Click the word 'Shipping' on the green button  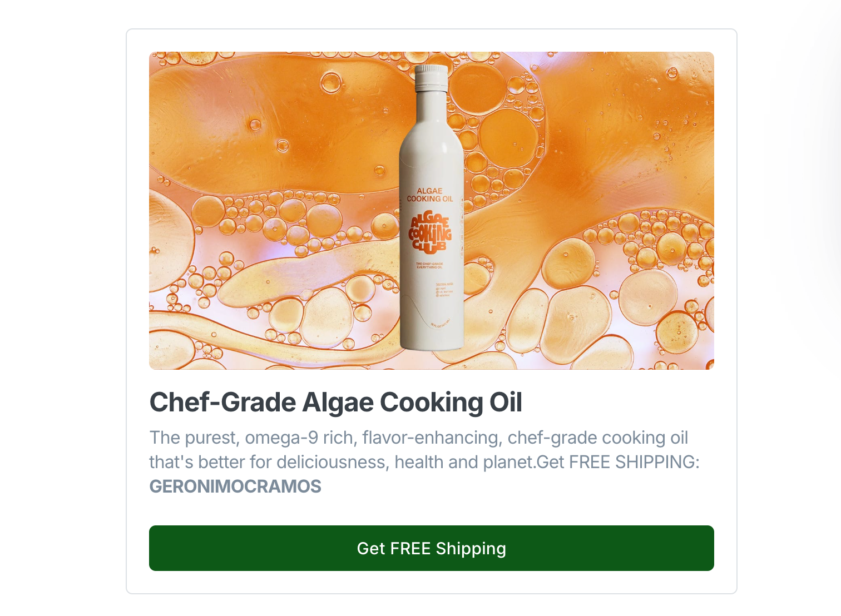471,549
